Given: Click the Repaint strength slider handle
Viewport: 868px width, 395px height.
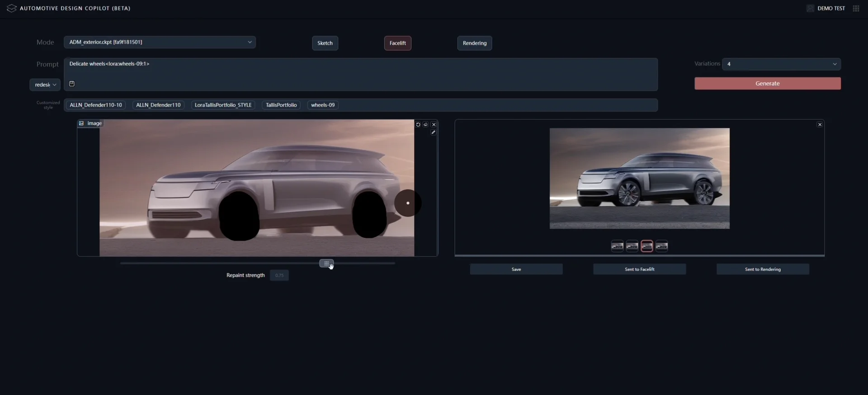Looking at the screenshot, I should [326, 263].
